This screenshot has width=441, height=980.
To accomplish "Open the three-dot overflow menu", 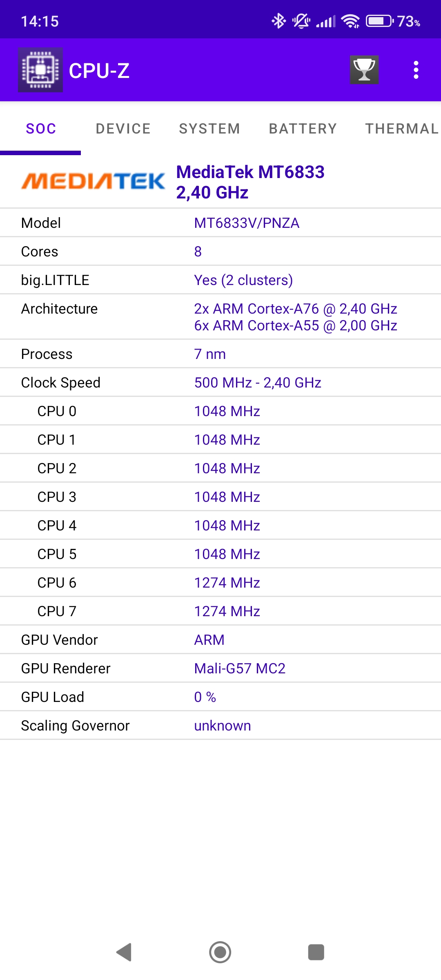I will 416,70.
